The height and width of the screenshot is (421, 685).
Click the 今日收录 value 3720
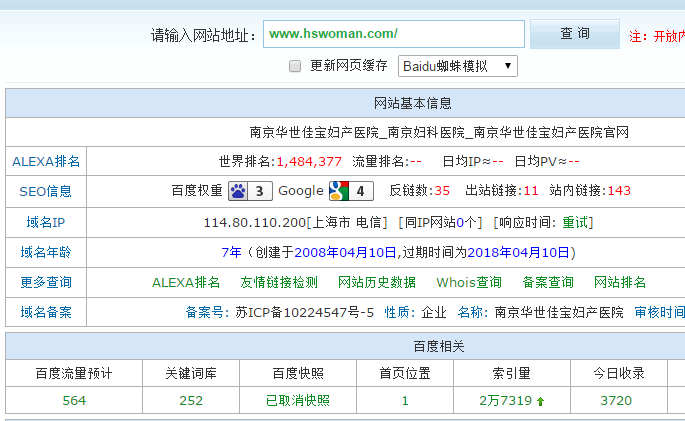point(616,401)
